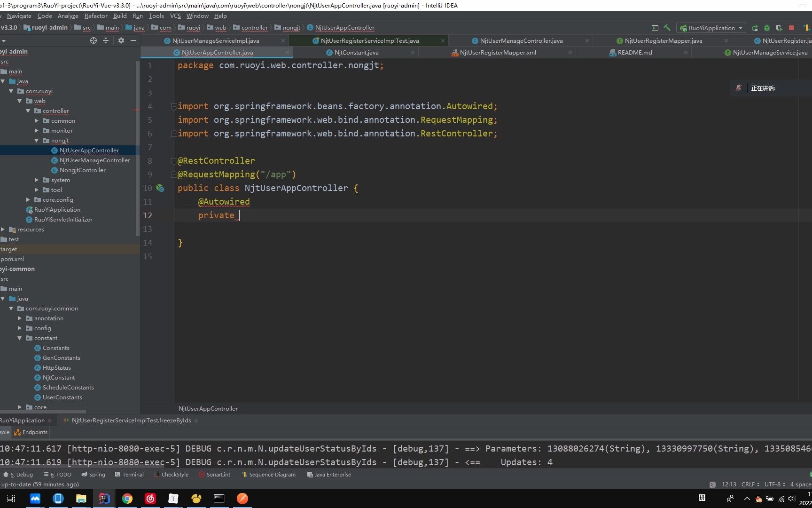This screenshot has height=508, width=812.
Task: Open the Refactor menu
Action: pos(96,16)
